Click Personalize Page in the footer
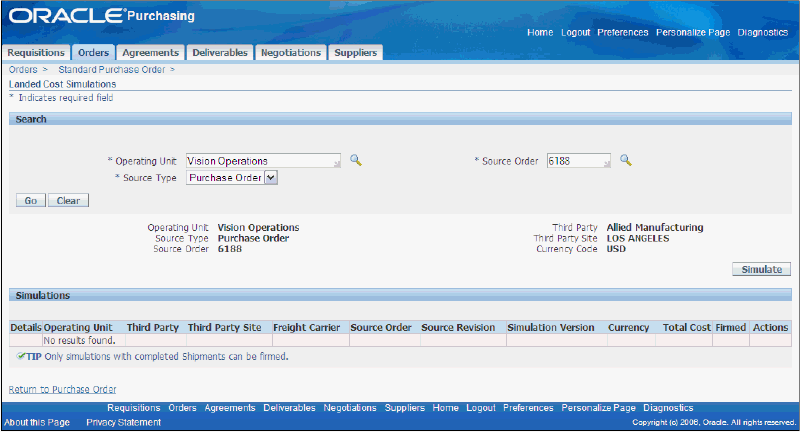 click(598, 408)
